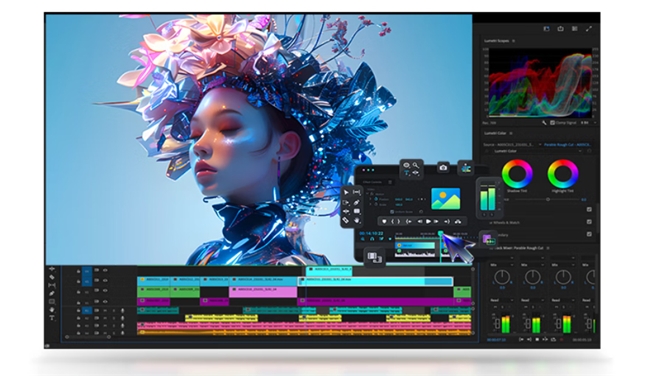Screen dimensions: 650x376
Task: Click the fullscreen expand arrows icon
Action: (589, 29)
